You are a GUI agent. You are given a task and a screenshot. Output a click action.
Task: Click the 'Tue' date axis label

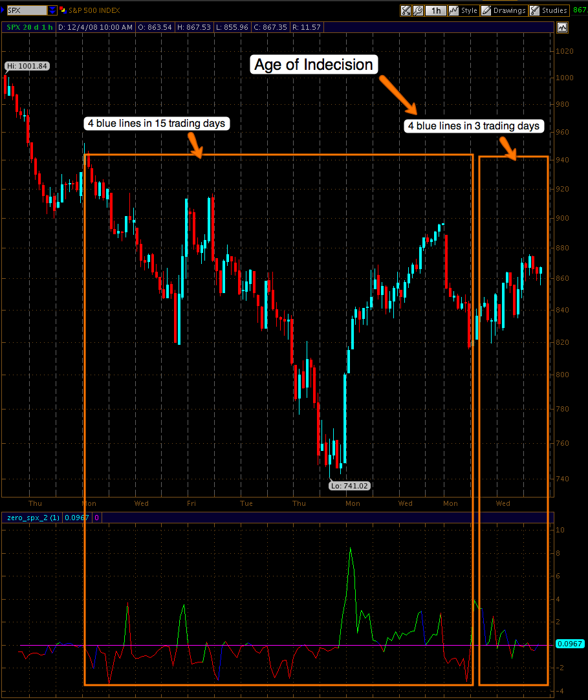(246, 503)
